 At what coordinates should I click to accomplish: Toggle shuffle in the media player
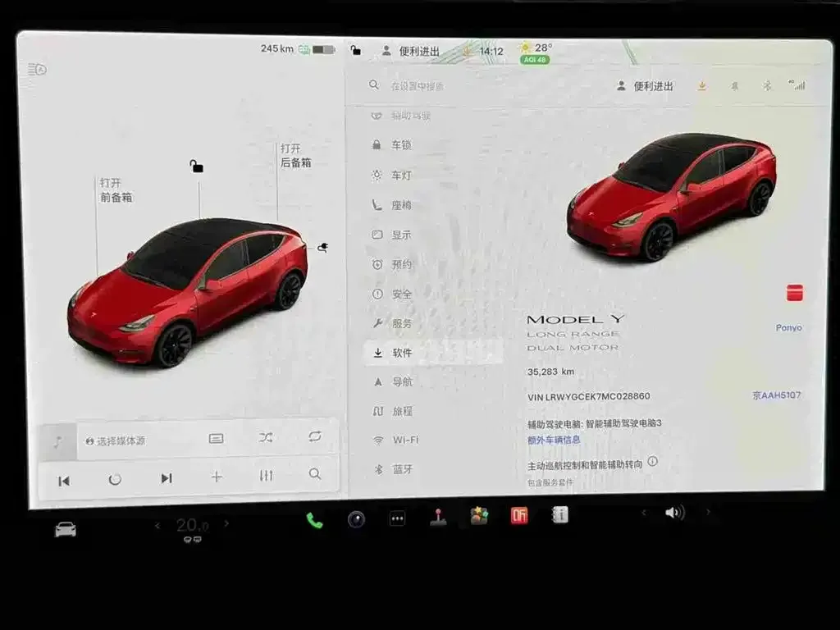265,438
